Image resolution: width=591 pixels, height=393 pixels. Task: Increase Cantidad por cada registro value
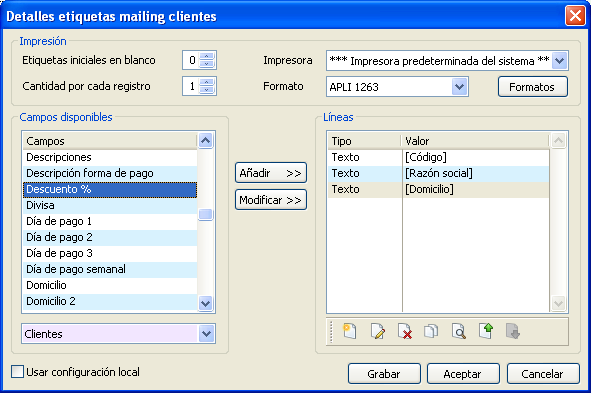click(x=207, y=82)
